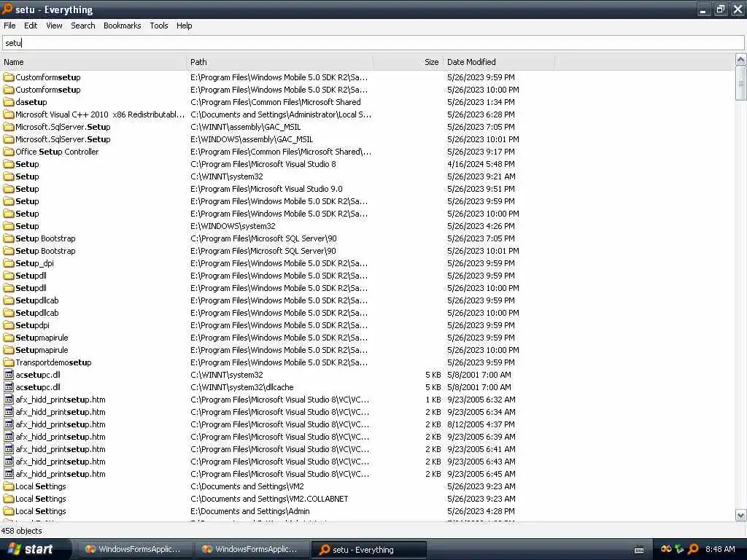Image resolution: width=747 pixels, height=560 pixels.
Task: Select Customformsetup entry modified 10:00 PM
Action: 47,90
